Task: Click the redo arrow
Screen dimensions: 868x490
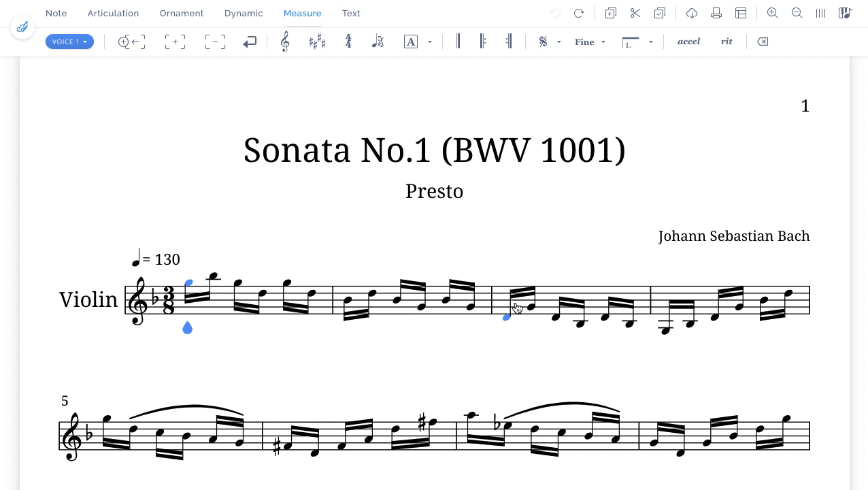Action: 579,13
